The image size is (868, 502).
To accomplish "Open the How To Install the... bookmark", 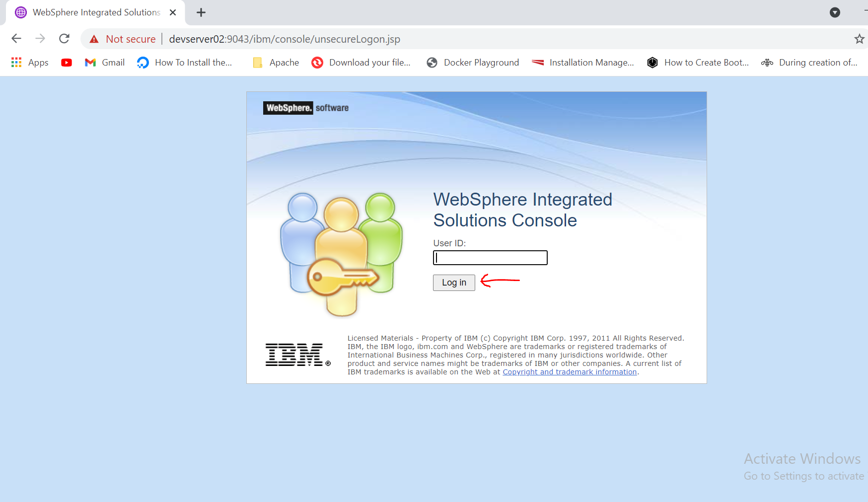I will (185, 63).
